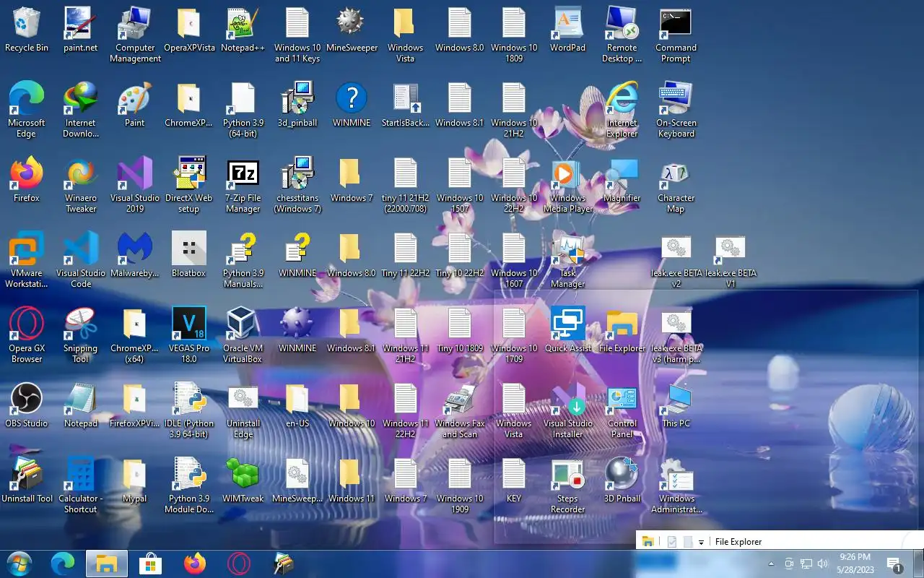Open the Winaero Tweaker shortcut
The height and width of the screenshot is (578, 924).
(81, 186)
